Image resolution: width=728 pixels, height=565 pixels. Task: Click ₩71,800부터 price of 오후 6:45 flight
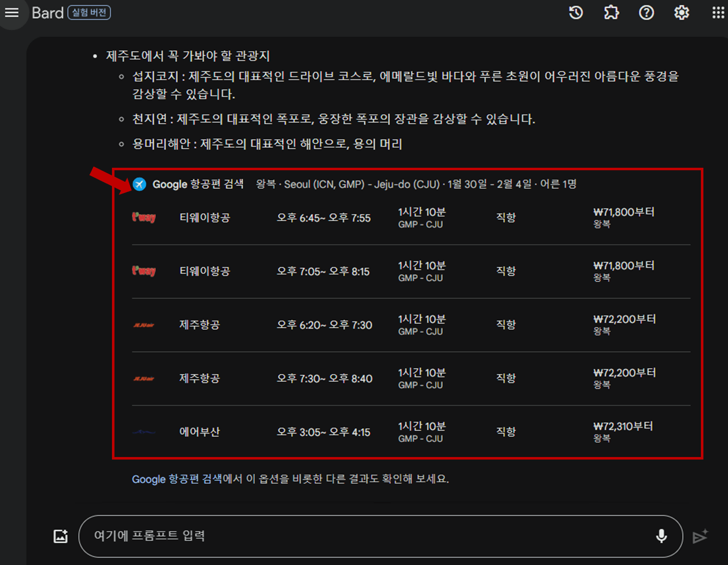[624, 212]
